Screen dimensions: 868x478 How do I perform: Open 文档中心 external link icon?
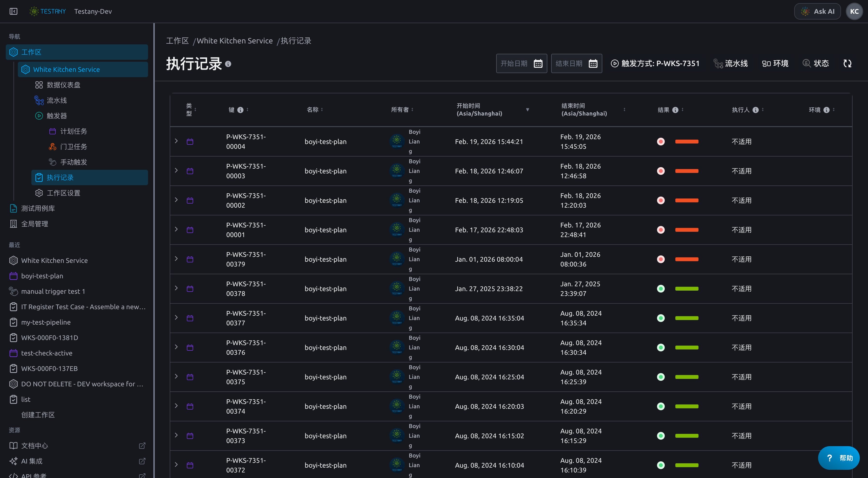click(142, 446)
